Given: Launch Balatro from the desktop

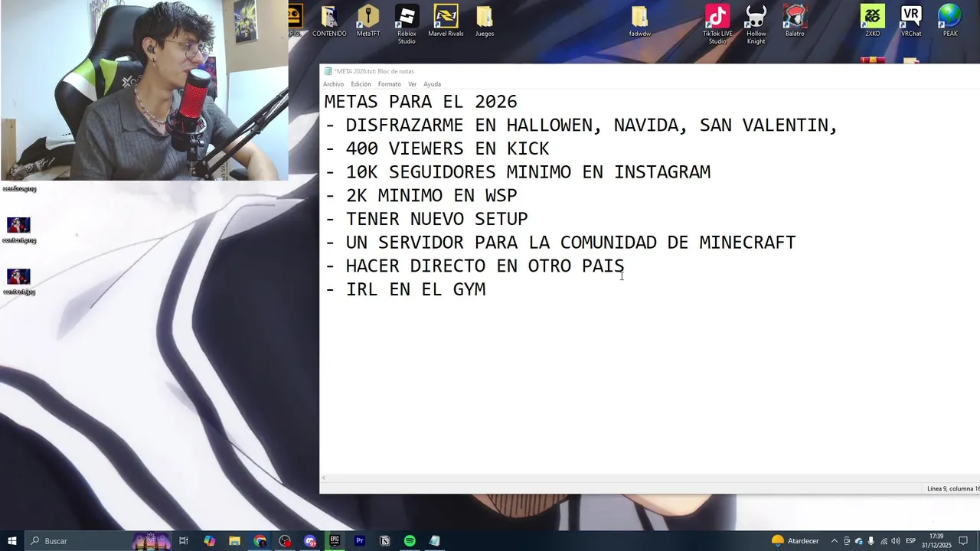Looking at the screenshot, I should [795, 21].
